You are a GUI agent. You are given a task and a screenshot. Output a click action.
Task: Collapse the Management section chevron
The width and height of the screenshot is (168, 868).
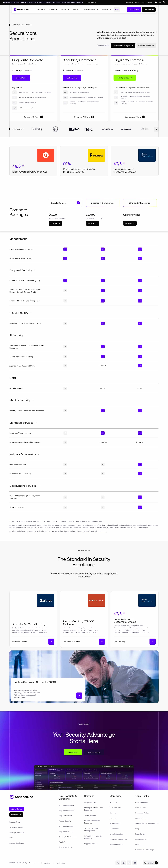pyautogui.click(x=30, y=239)
